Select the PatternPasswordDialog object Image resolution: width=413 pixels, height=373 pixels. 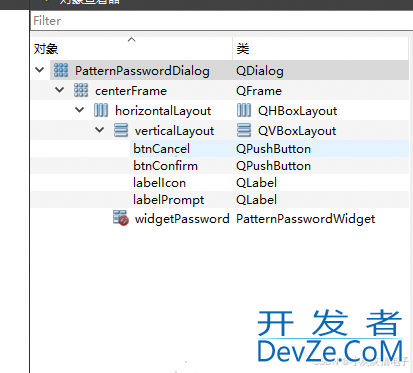click(x=142, y=71)
